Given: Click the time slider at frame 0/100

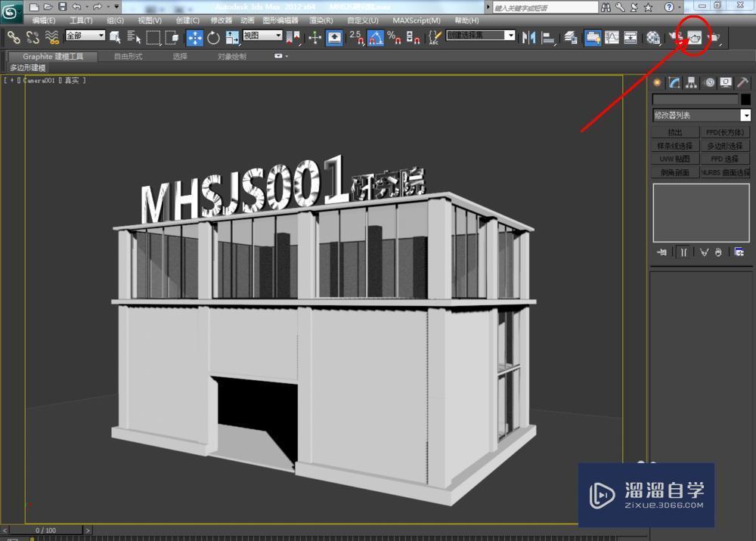Looking at the screenshot, I should [45, 530].
